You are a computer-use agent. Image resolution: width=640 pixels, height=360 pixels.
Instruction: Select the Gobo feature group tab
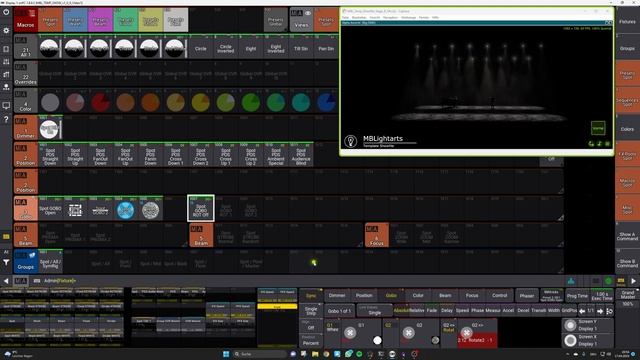(x=391, y=296)
